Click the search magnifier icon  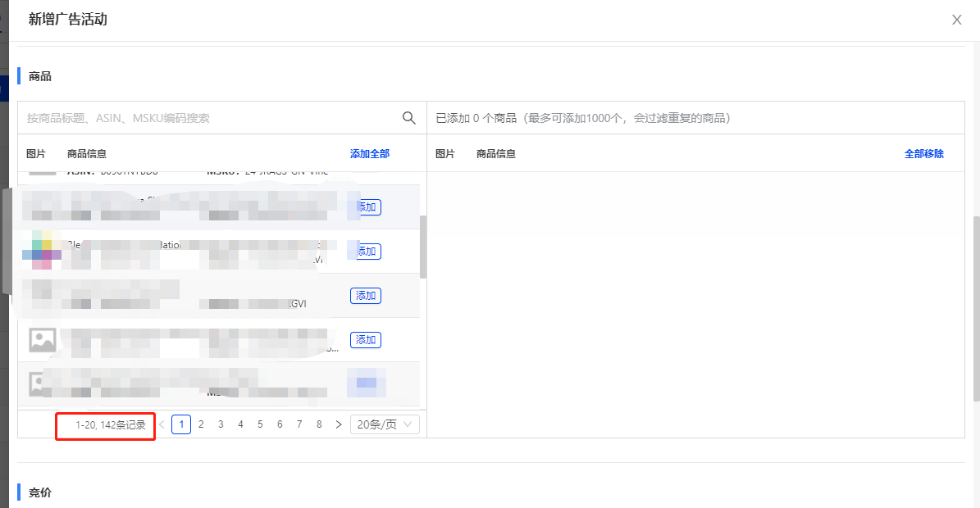(x=408, y=117)
